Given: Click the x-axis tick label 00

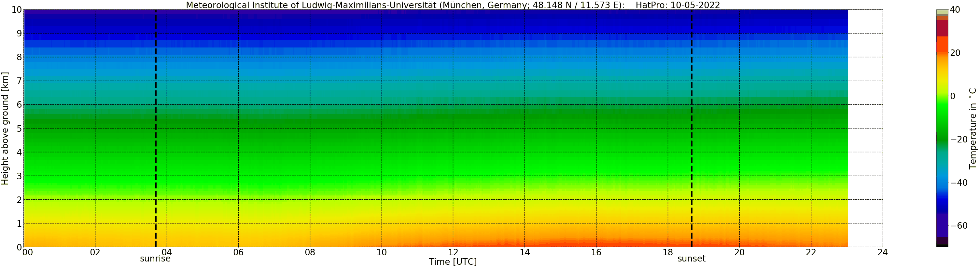Looking at the screenshot, I should click(x=27, y=252).
